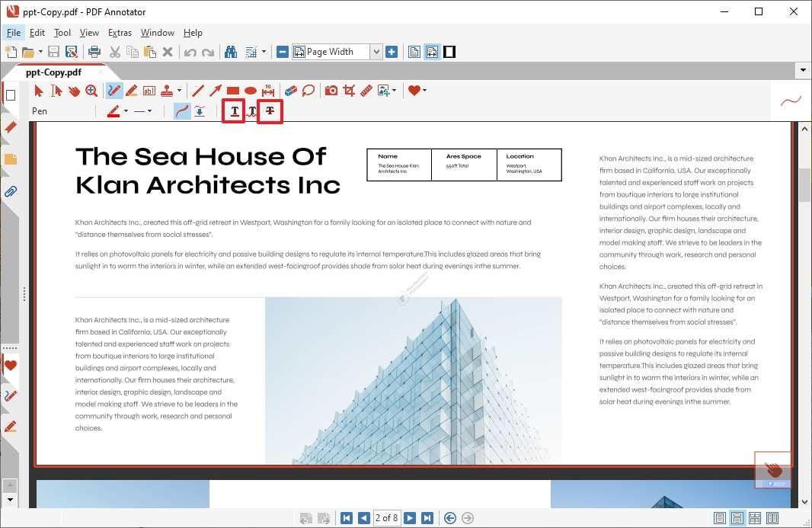This screenshot has height=528, width=812.
Task: Toggle freehand curve smoothing mode
Action: pyautogui.click(x=182, y=111)
